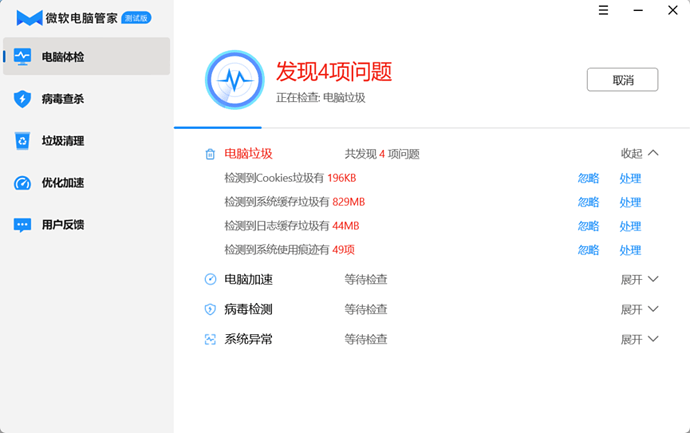Screen dimensions: 690x433
Task: Close the 电脑管家 window
Action: tap(672, 10)
